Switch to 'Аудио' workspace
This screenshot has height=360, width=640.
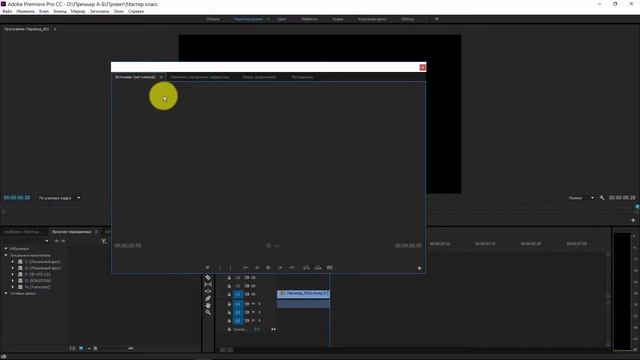(338, 19)
